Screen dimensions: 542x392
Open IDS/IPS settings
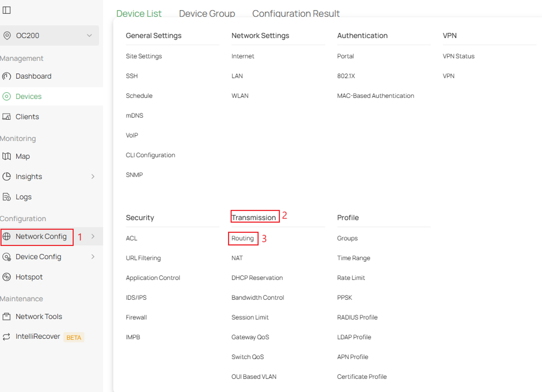tap(136, 297)
